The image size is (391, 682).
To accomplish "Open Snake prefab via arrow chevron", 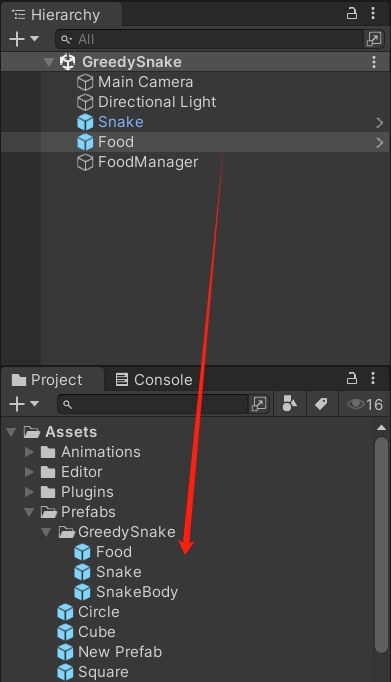I will [x=379, y=123].
